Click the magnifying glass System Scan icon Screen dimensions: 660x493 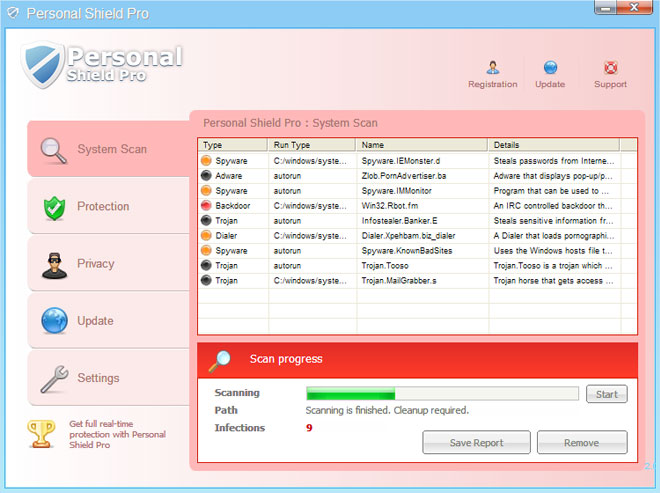pos(53,150)
